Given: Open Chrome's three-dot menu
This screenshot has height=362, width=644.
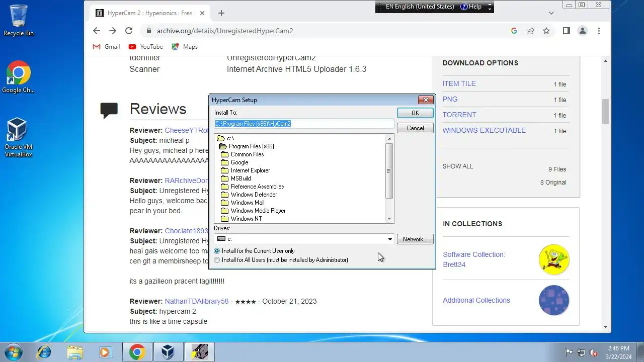Looking at the screenshot, I should pyautogui.click(x=599, y=31).
